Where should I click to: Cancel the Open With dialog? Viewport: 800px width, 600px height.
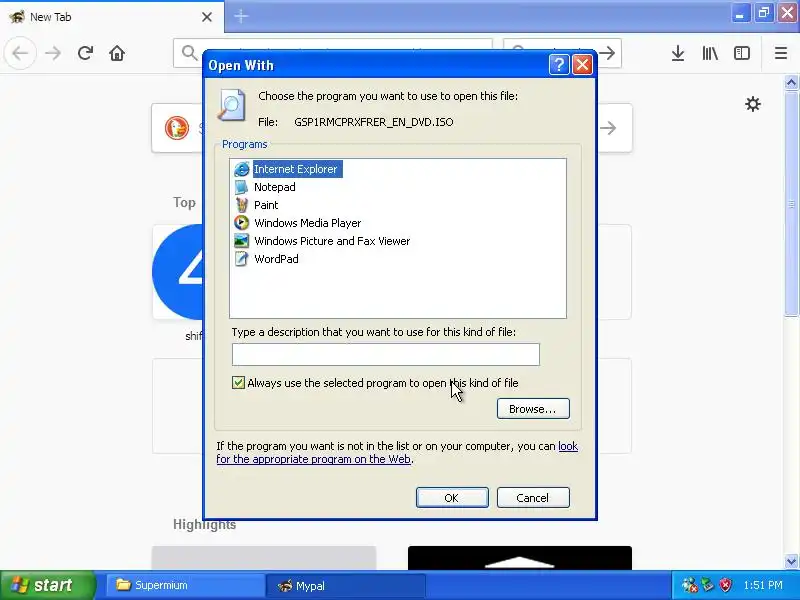pyautogui.click(x=533, y=497)
